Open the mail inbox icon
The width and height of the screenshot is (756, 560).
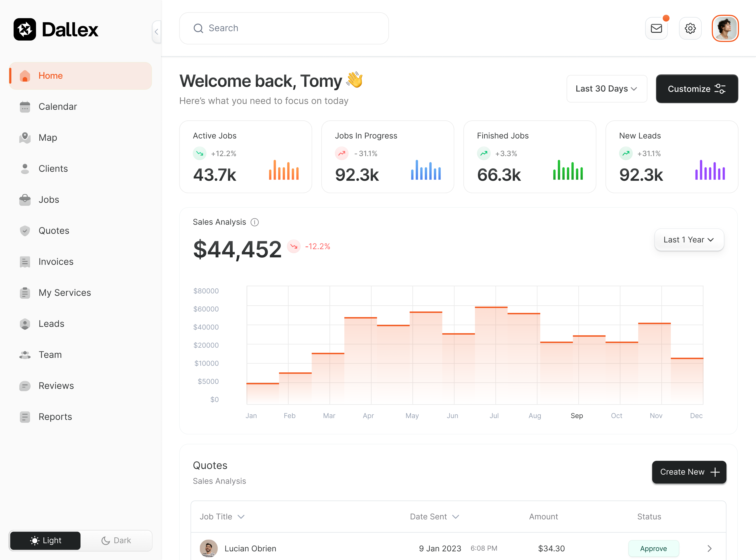tap(656, 28)
